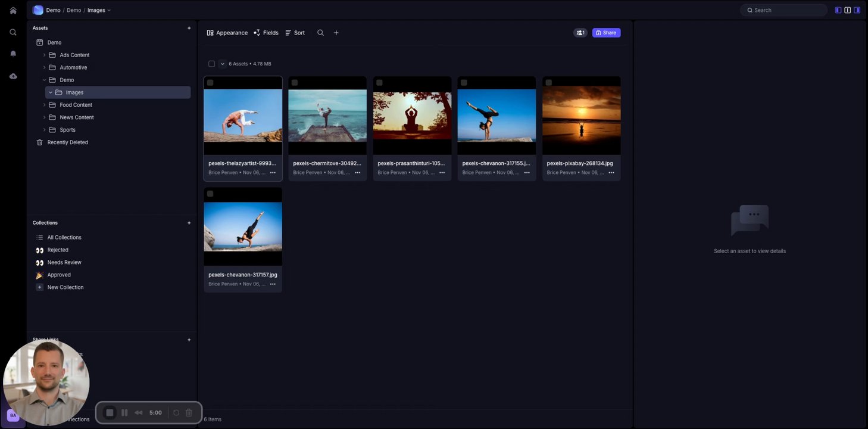
Task: Open the selection dropdown beside 6 Assets
Action: [x=223, y=64]
